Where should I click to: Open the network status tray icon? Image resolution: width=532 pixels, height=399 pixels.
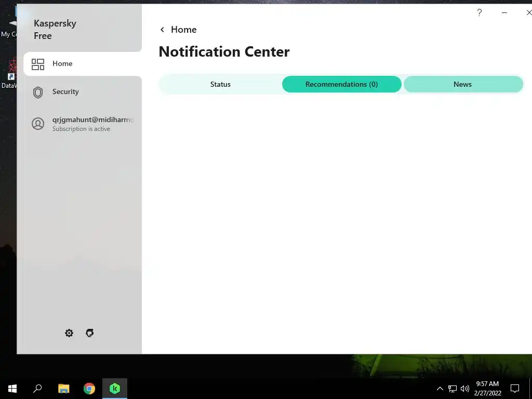pos(453,389)
